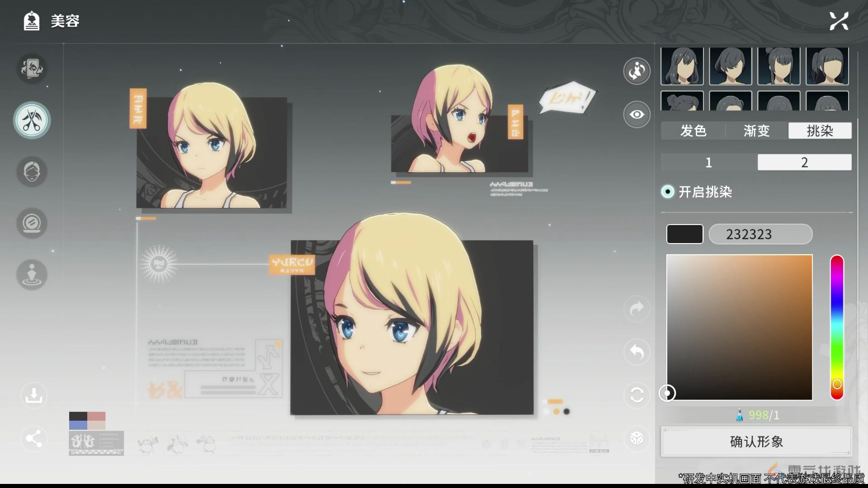The height and width of the screenshot is (488, 868).
Task: Click the reset refresh circular arrows icon
Action: [x=637, y=395]
